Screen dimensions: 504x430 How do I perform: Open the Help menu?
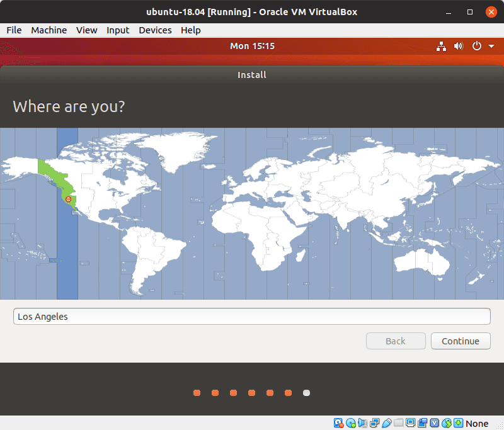click(x=191, y=30)
